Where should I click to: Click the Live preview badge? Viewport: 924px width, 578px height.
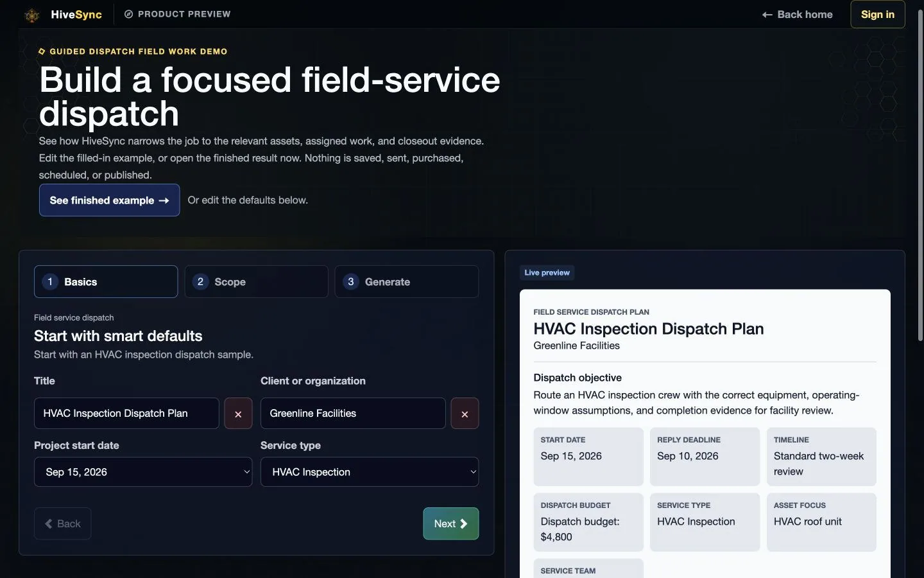(547, 273)
